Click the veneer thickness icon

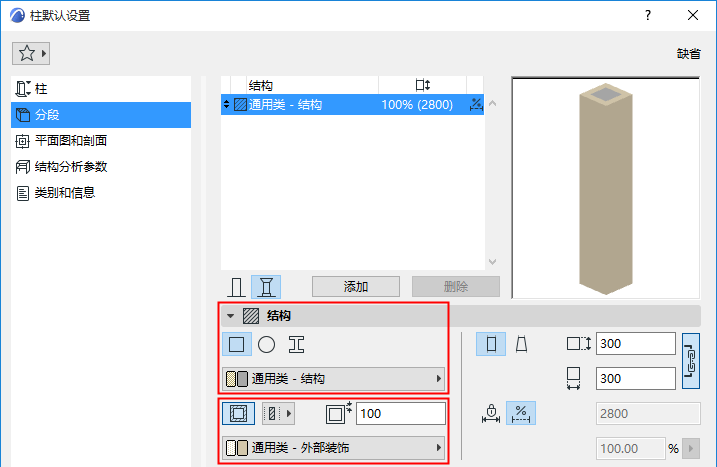click(x=338, y=413)
